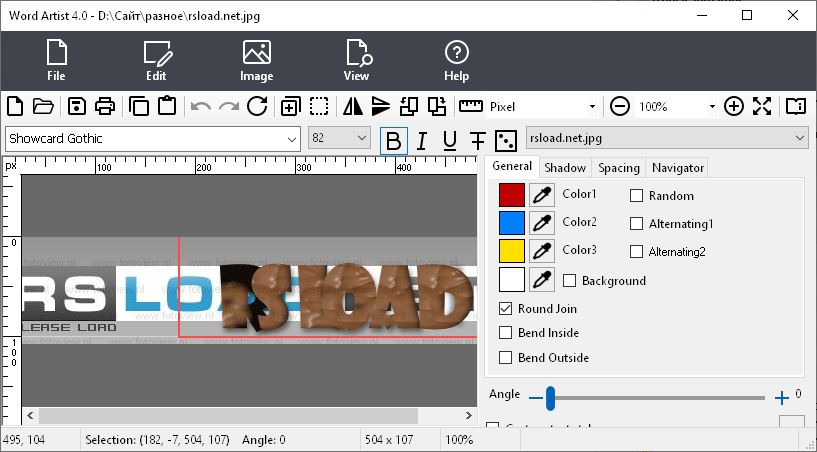Pick the white Background color swatch

[512, 279]
